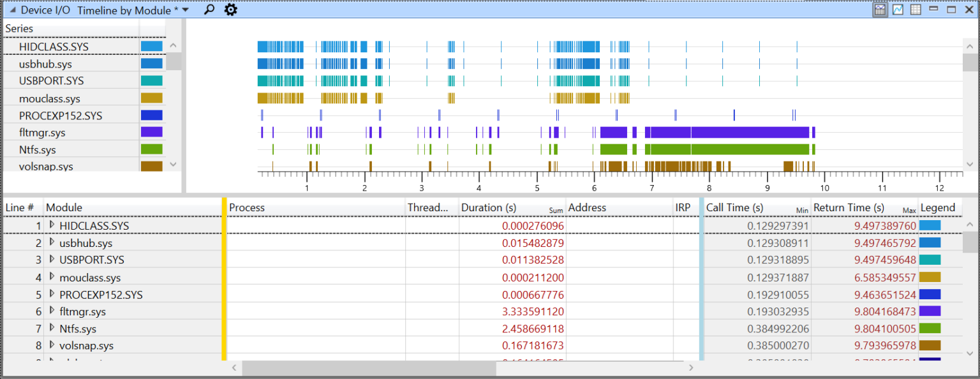This screenshot has width=980, height=379.
Task: Select the combined graph and table display mode
Action: (880, 10)
